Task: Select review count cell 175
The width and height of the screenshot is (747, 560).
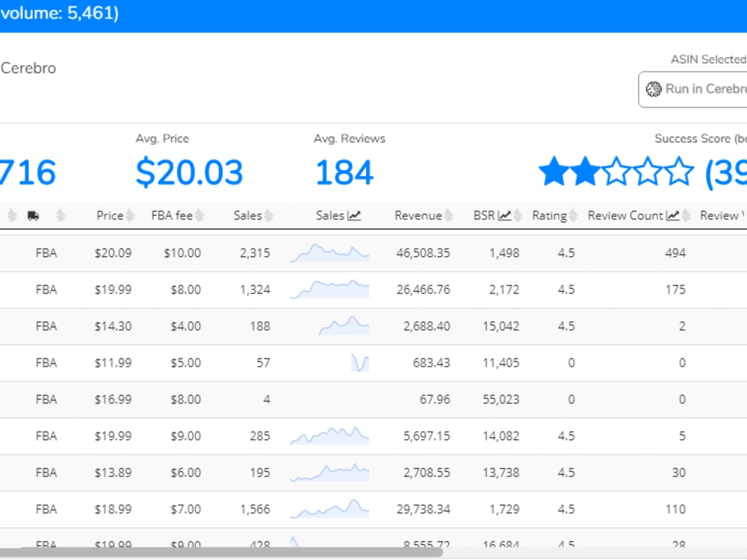Action: (675, 290)
